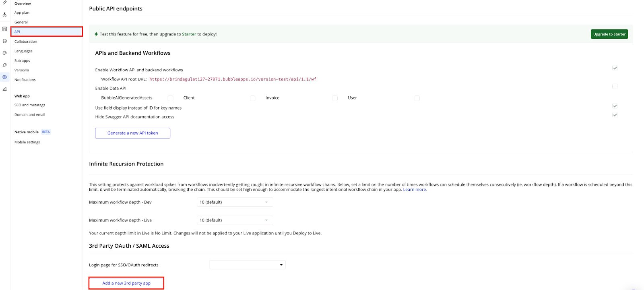Open the Data tab database icon
Image resolution: width=644 pixels, height=290 pixels.
coord(4,41)
